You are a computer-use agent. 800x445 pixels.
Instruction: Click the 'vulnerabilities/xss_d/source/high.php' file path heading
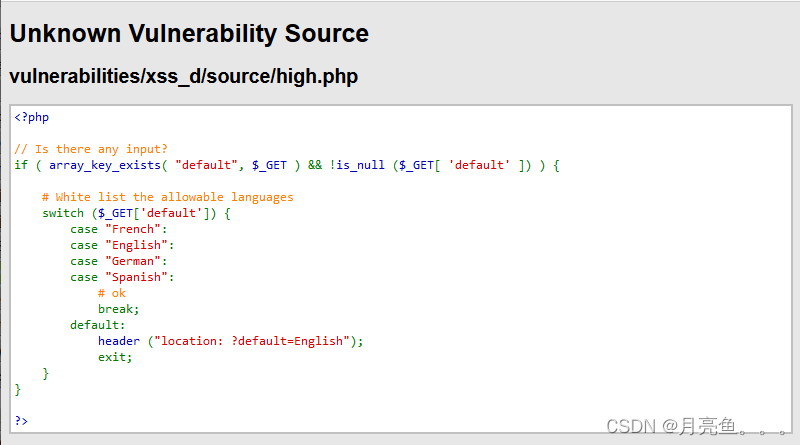coord(184,77)
